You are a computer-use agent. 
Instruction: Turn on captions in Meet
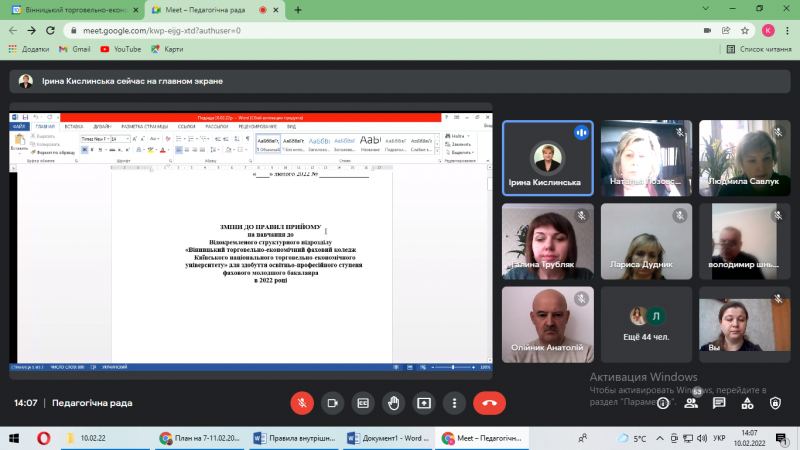coord(363,403)
